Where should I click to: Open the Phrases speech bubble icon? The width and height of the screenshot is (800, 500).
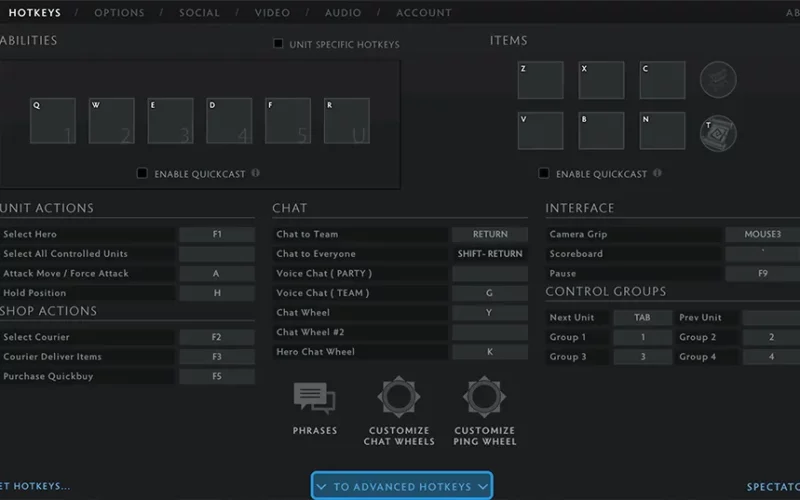tap(314, 397)
